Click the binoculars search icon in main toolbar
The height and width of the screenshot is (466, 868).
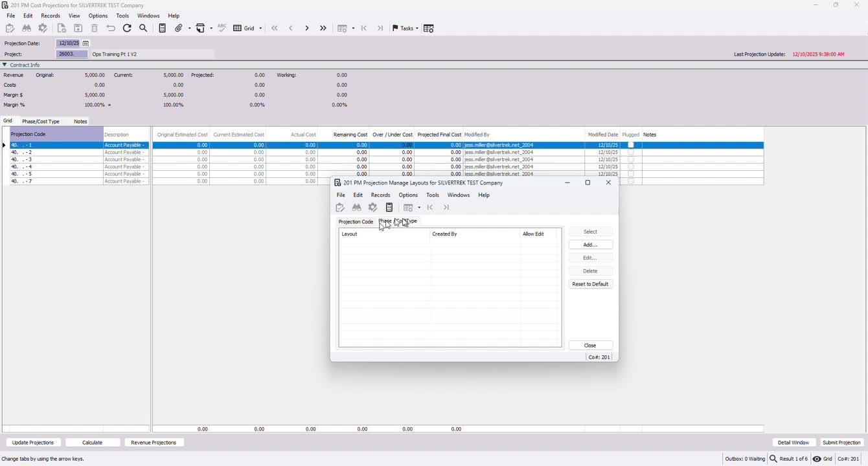[x=27, y=28]
